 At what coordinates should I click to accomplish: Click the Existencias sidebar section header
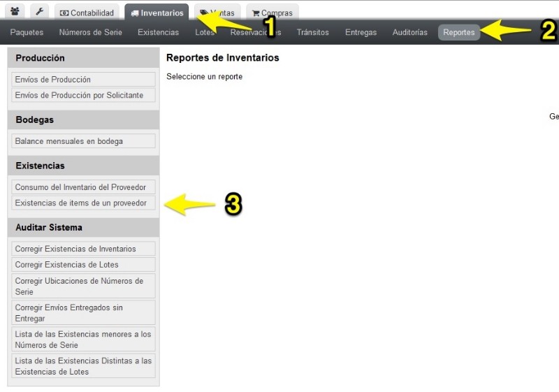click(x=83, y=166)
